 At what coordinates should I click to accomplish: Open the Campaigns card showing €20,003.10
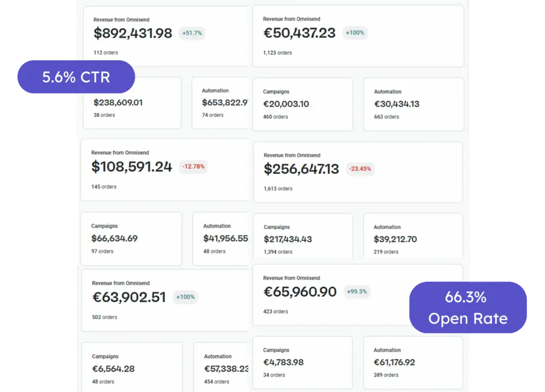(x=303, y=104)
